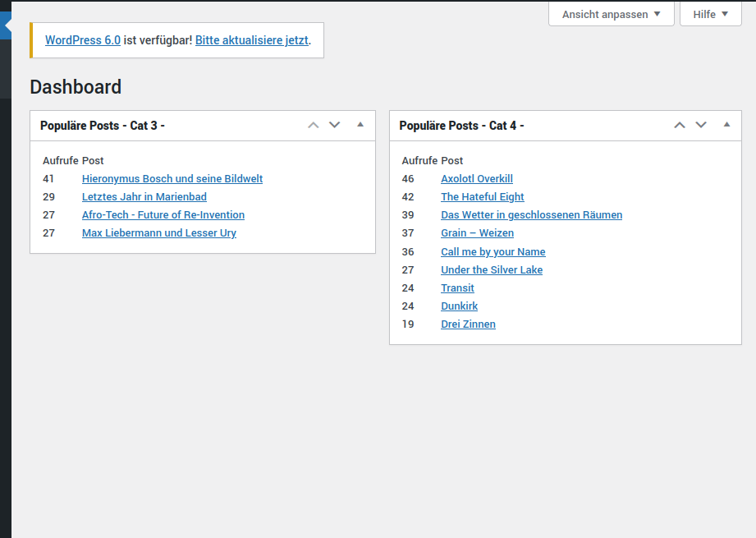Open the Grain – Weizen post
756x538 pixels.
pos(477,233)
